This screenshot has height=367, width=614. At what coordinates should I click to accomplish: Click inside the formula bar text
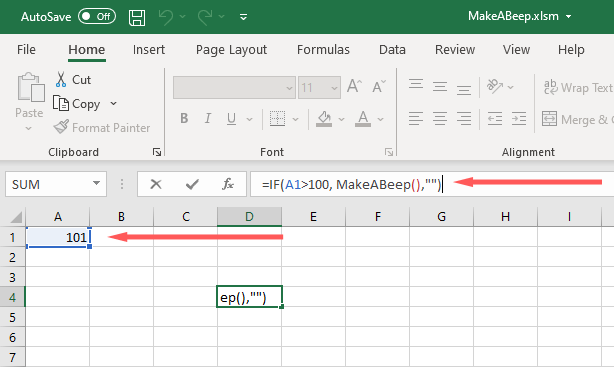pyautogui.click(x=352, y=184)
